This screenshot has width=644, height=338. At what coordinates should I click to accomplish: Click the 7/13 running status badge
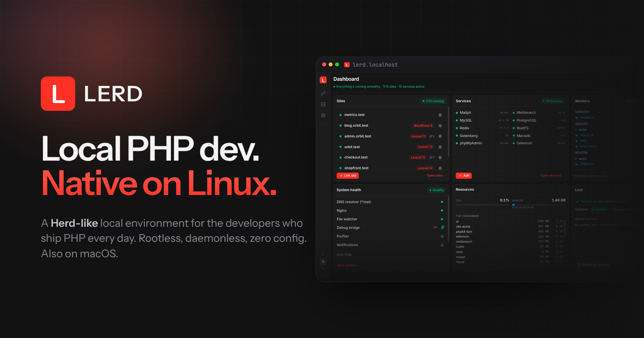433,101
